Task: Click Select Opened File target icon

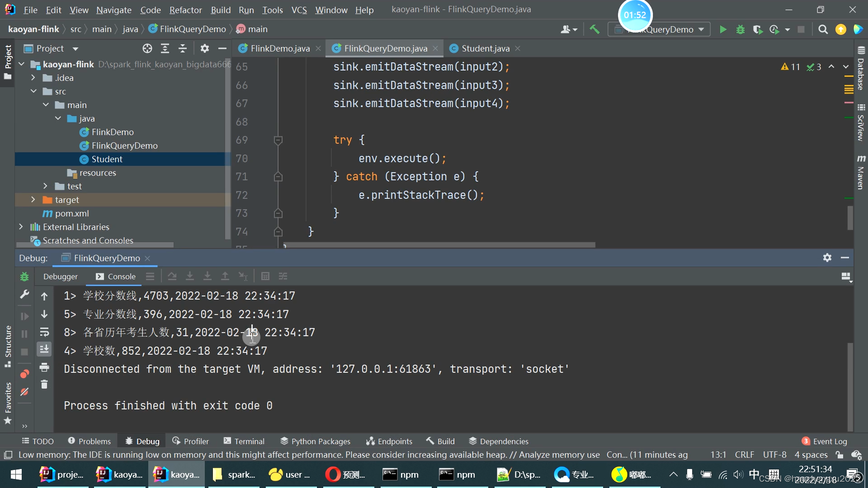Action: [x=147, y=48]
